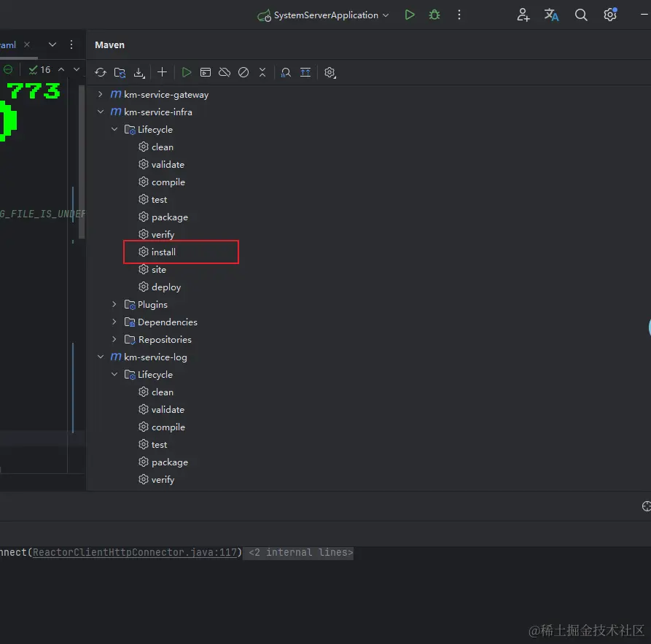This screenshot has height=644, width=651.
Task: Select deploy goal under km-service-infra
Action: (160, 287)
